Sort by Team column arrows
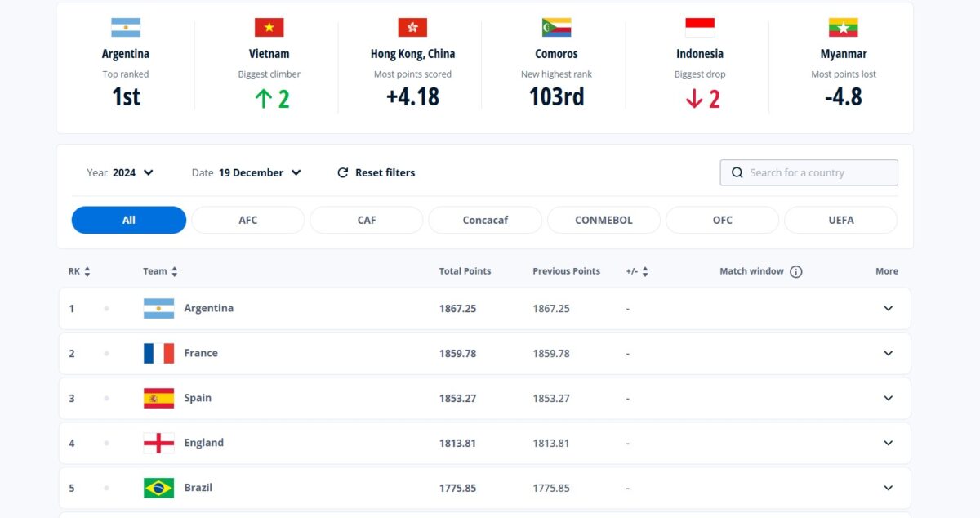 tap(175, 271)
